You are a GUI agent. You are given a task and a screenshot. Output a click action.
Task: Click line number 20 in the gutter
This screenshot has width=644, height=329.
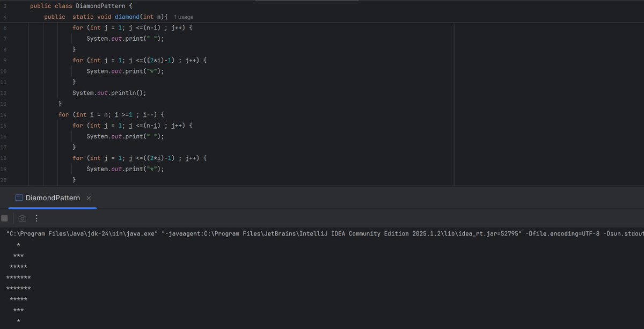click(4, 180)
